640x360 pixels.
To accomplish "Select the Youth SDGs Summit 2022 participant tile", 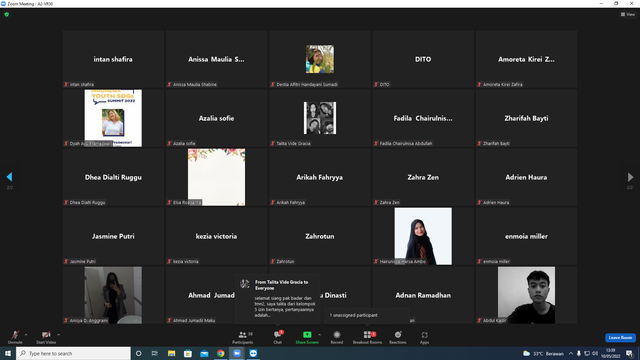I will (x=113, y=118).
